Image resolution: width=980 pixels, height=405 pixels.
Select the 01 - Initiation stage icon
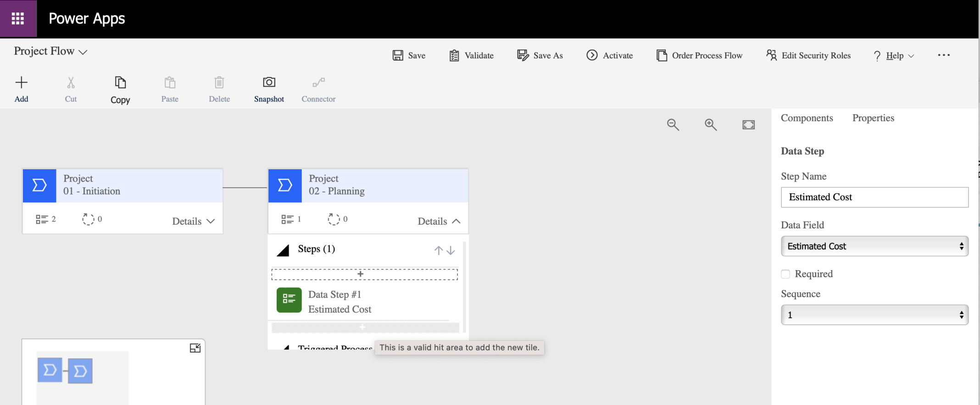[x=39, y=185]
